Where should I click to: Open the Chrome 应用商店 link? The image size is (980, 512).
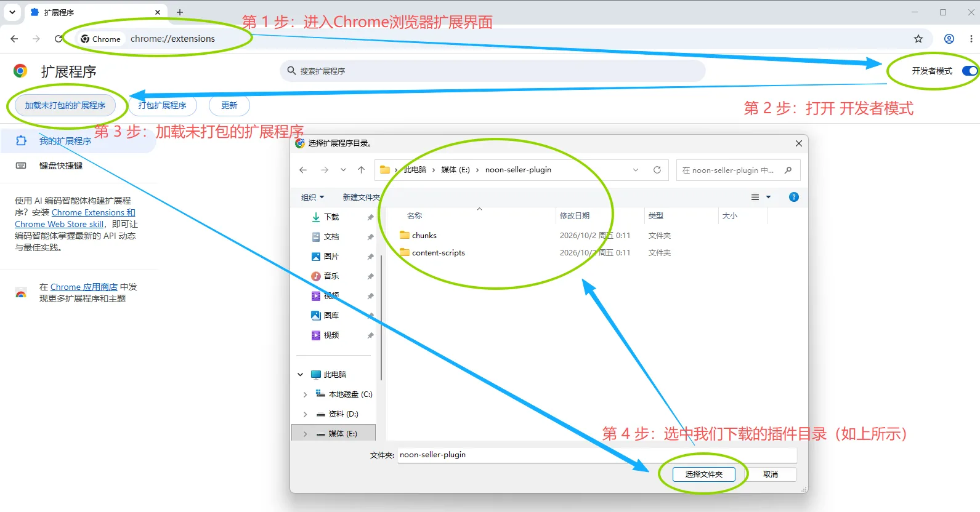pyautogui.click(x=84, y=287)
